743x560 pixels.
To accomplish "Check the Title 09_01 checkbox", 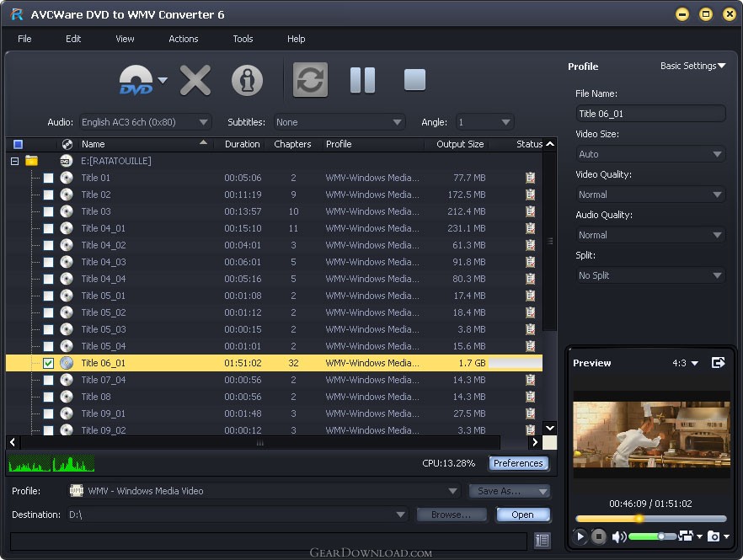I will click(48, 413).
